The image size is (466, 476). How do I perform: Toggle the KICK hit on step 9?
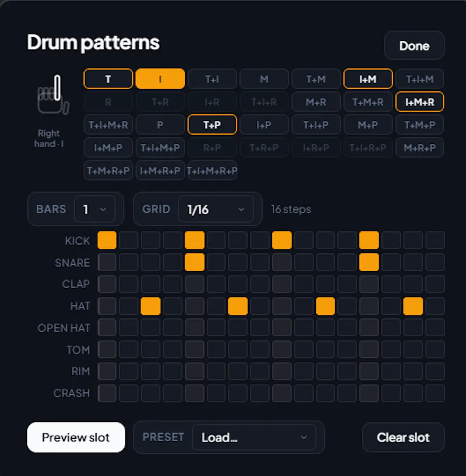(282, 240)
